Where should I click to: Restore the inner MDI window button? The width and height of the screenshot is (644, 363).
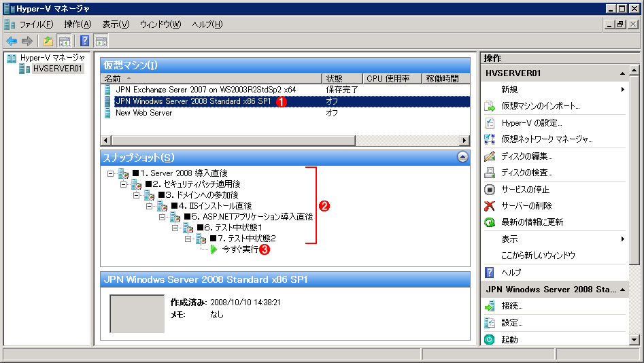(621, 24)
